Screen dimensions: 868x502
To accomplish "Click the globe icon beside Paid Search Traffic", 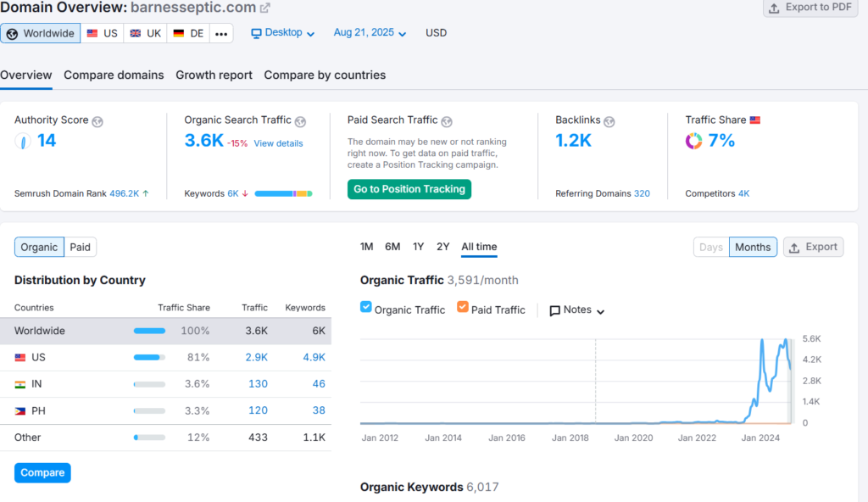I will point(447,121).
